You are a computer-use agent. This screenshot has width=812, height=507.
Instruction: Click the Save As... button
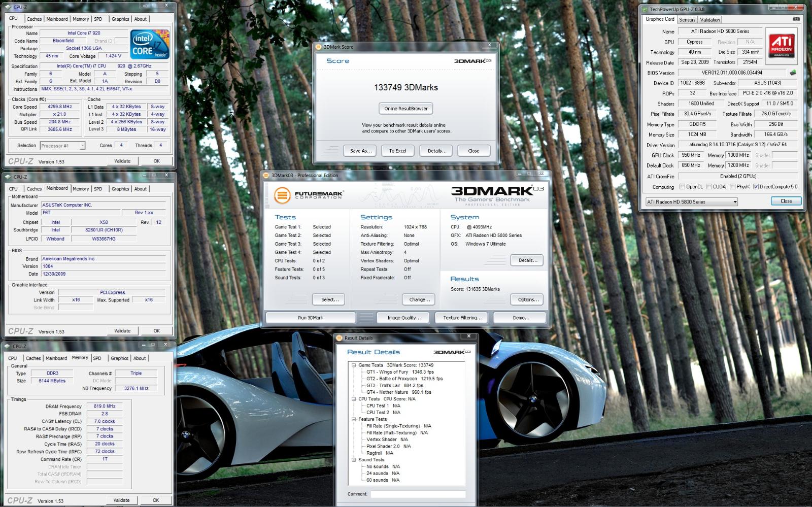[x=361, y=151]
